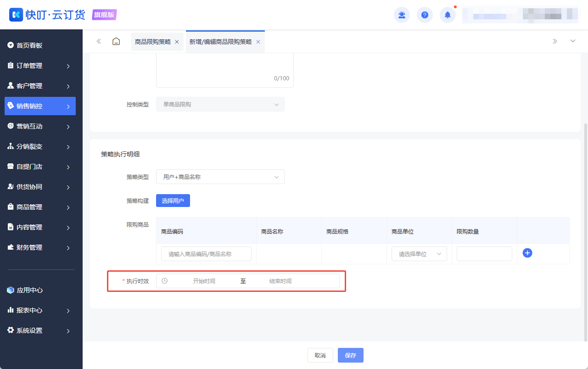Expand 客户管理 submenu chevron

click(68, 86)
